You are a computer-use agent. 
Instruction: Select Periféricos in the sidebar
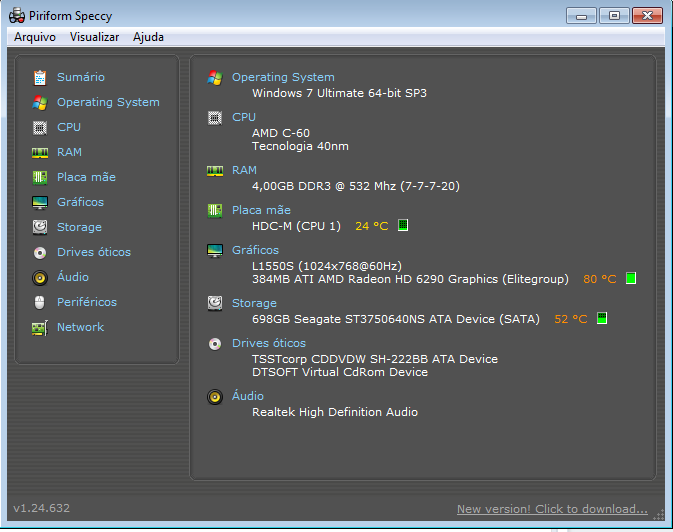[x=87, y=302]
